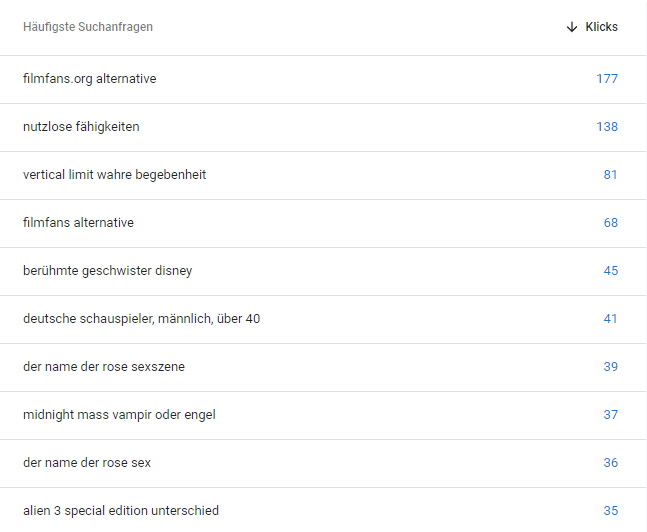Click the 68 clicks value
Viewport: 647px width, 532px height.
(x=610, y=223)
